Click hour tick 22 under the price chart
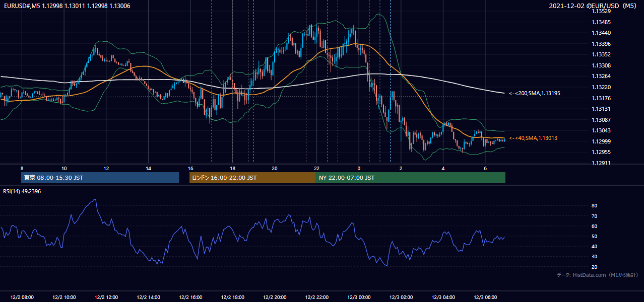Viewport: 644px width, 302px height. click(x=316, y=168)
